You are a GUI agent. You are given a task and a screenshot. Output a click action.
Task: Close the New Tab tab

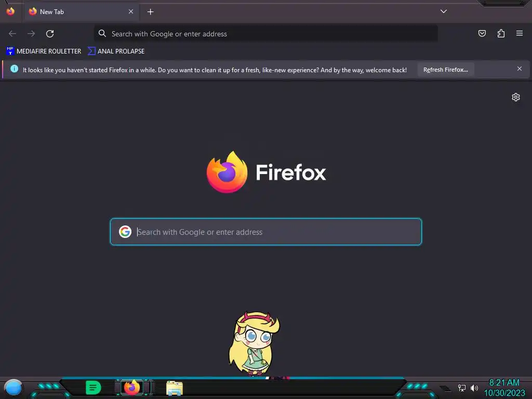130,11
